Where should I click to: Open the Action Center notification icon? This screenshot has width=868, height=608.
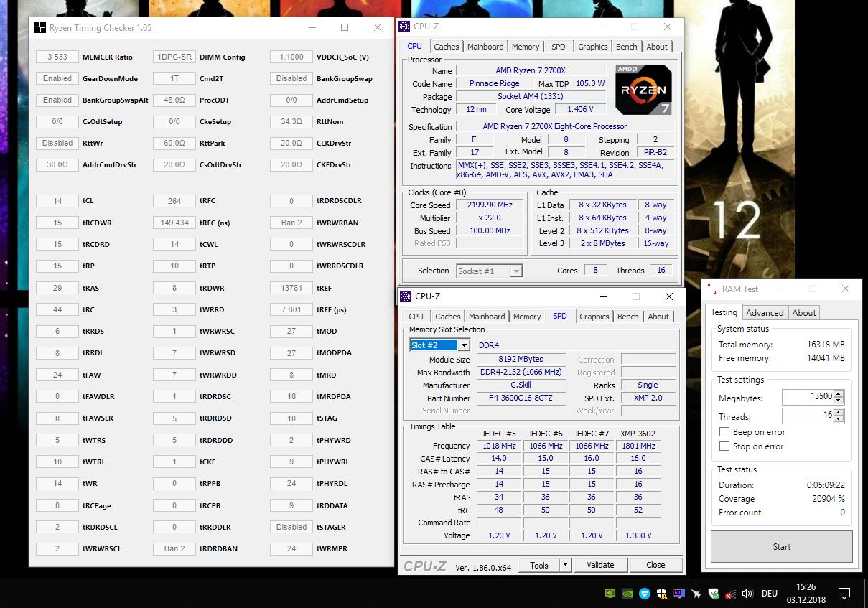coord(844,594)
